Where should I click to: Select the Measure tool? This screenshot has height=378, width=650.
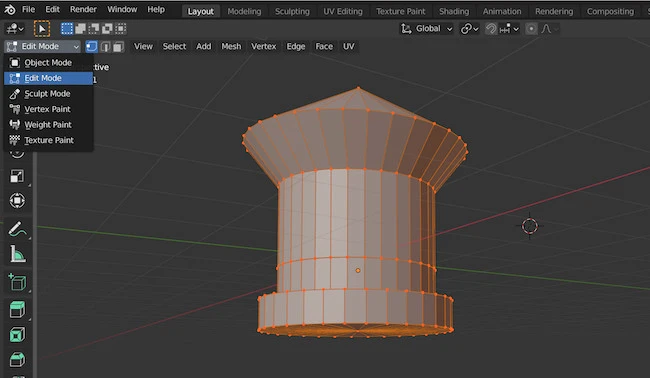[x=17, y=254]
